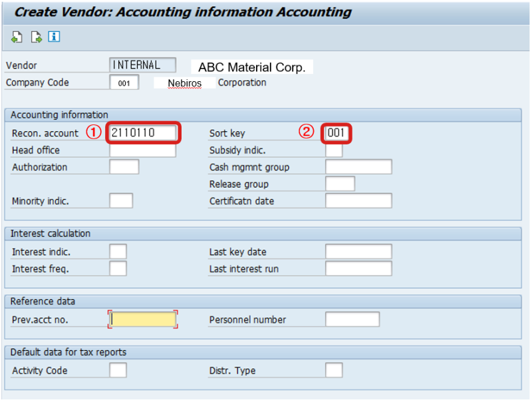The height and width of the screenshot is (400, 532).
Task: Select the Release group field
Action: 340,184
